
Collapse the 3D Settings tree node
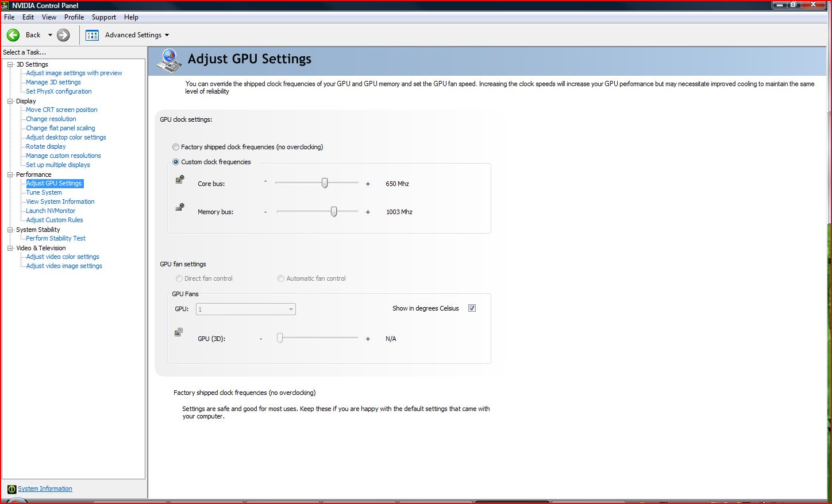coord(10,64)
